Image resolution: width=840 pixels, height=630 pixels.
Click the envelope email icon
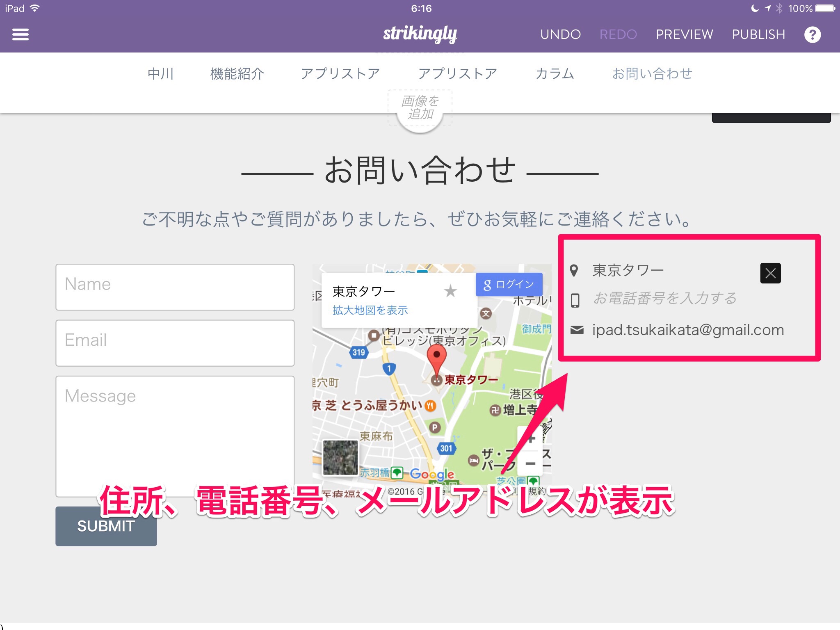click(x=577, y=330)
